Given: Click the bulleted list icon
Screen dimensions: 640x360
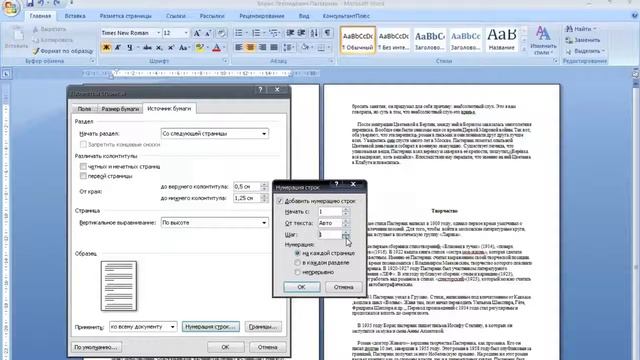Looking at the screenshot, I should click(239, 33).
